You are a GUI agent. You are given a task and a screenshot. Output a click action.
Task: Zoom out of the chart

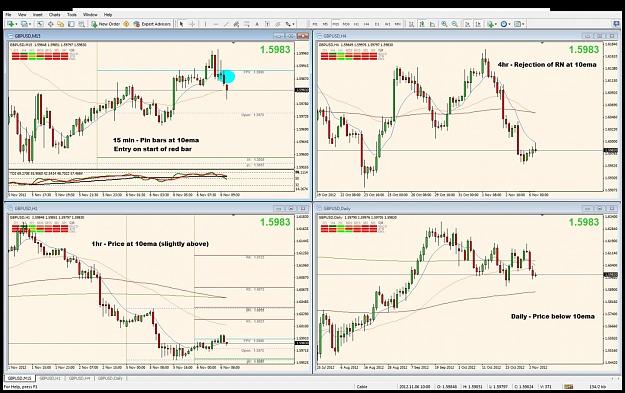(454, 24)
